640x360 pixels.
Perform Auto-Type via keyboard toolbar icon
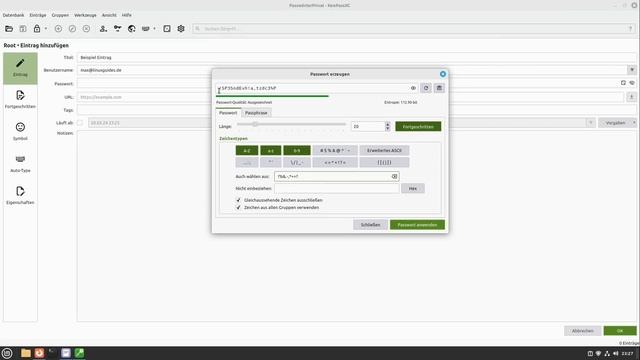(146, 29)
